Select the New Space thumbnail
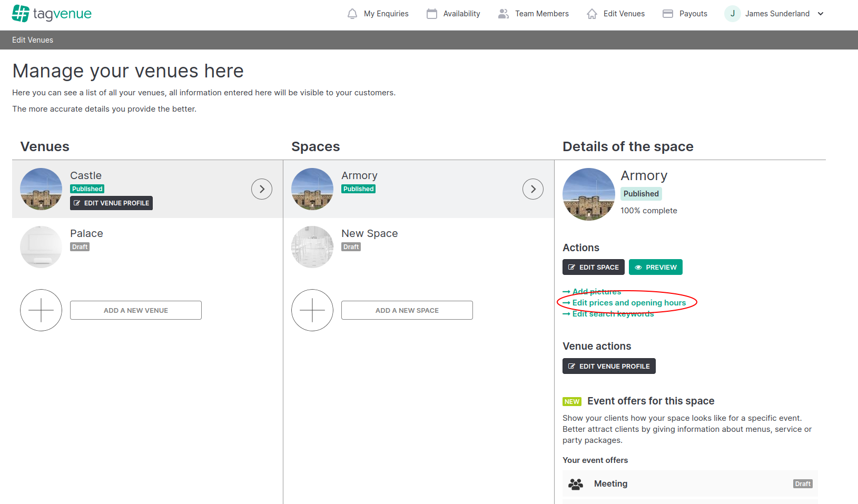Screen dimensions: 858x504 point(312,247)
